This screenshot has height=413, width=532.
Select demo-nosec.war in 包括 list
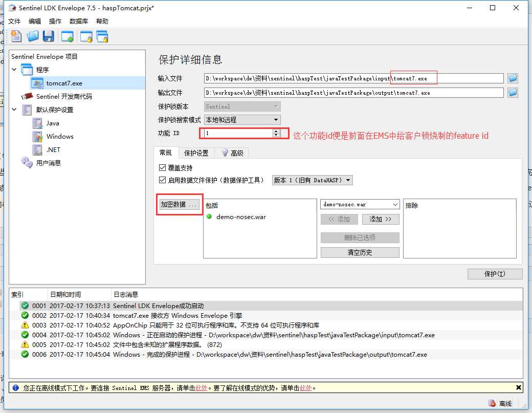click(241, 217)
